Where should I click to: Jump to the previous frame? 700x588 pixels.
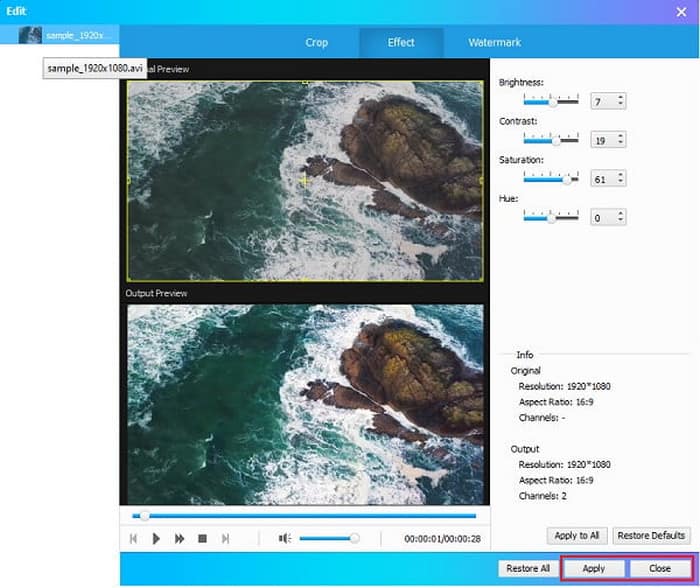pos(133,538)
